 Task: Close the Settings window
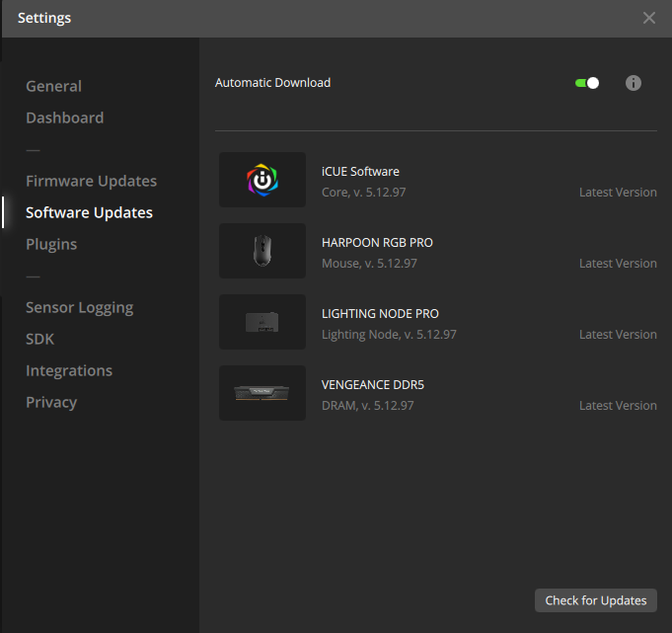[649, 18]
